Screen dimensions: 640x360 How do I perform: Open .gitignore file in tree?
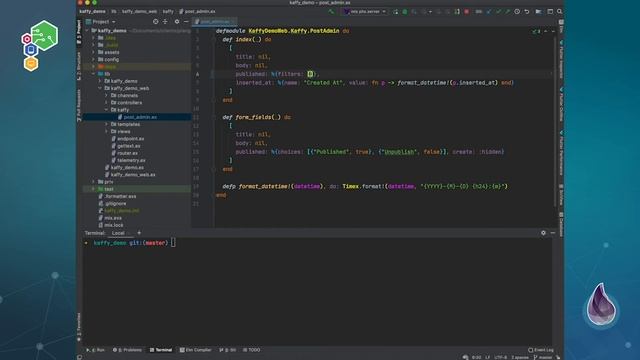pos(112,204)
